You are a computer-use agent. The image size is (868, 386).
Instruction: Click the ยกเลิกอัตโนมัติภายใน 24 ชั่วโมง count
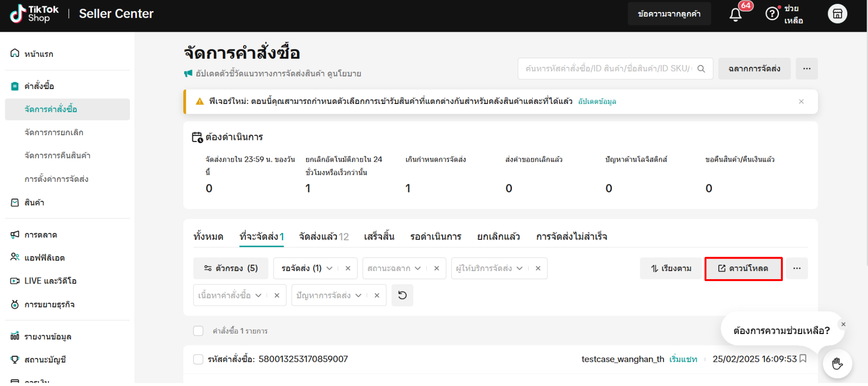point(308,188)
